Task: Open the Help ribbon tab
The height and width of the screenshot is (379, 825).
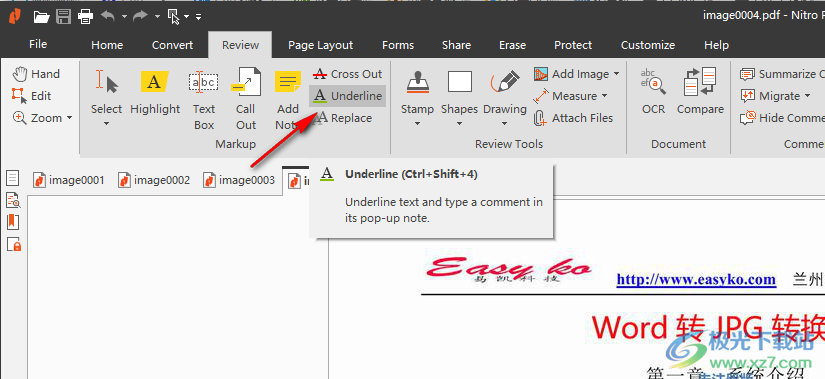Action: click(717, 45)
